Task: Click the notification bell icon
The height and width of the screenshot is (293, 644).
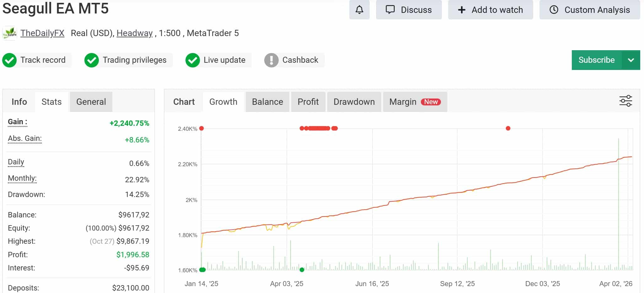Action: tap(359, 10)
